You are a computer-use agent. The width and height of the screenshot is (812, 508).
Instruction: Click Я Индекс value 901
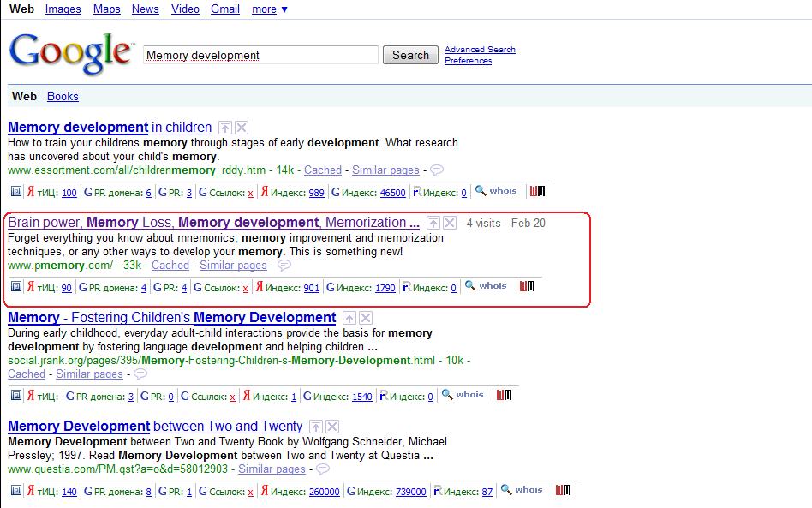(x=311, y=288)
